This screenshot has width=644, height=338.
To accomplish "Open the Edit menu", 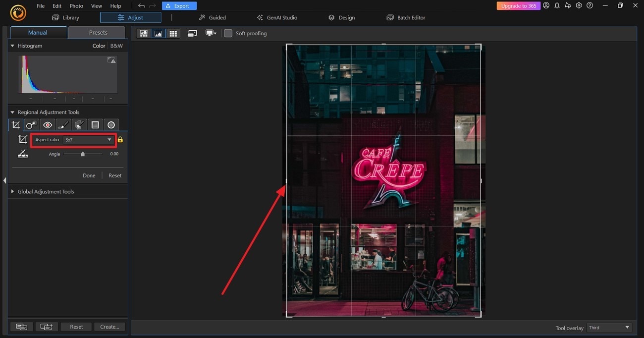I will (57, 6).
